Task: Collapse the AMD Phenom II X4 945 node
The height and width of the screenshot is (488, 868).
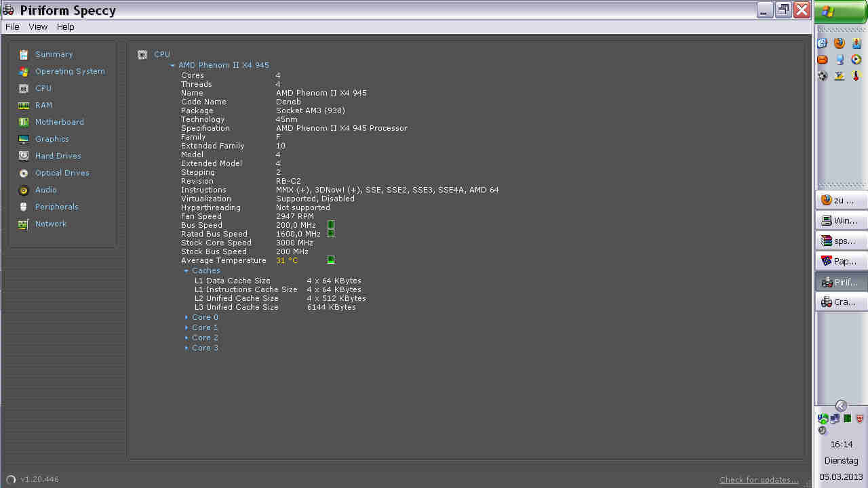Action: (x=173, y=66)
